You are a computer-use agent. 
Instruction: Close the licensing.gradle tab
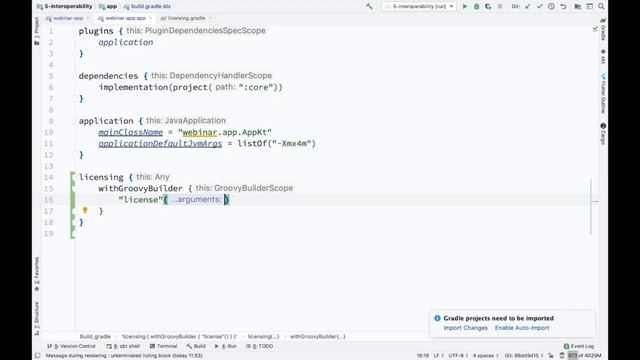coord(211,18)
